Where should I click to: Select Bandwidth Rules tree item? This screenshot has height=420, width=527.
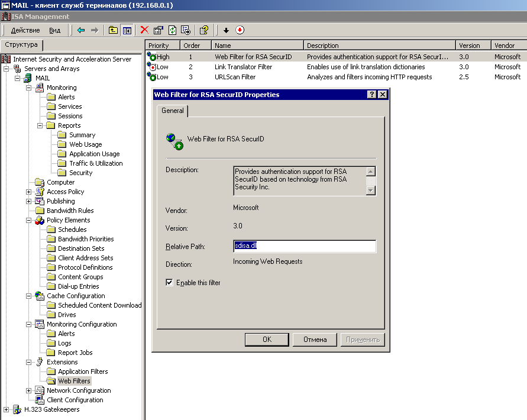(x=70, y=211)
